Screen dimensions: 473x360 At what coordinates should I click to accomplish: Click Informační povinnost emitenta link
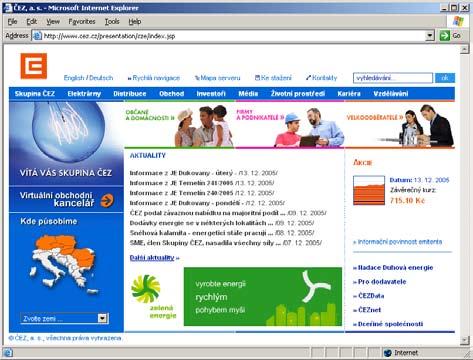397,242
